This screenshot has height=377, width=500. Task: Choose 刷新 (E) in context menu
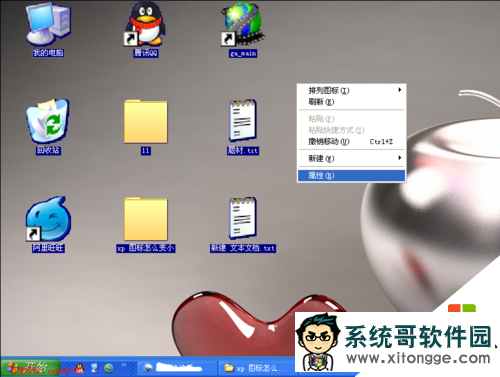[351, 102]
